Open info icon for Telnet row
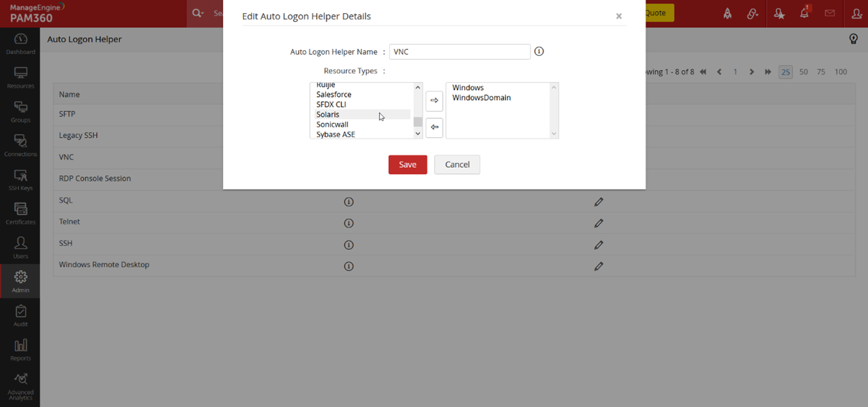Screen dimensions: 868x407 tap(349, 223)
